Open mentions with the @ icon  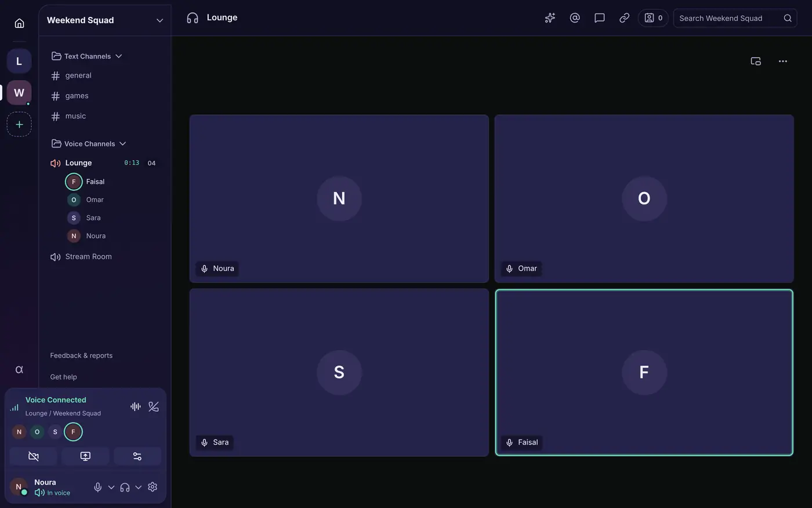click(575, 18)
